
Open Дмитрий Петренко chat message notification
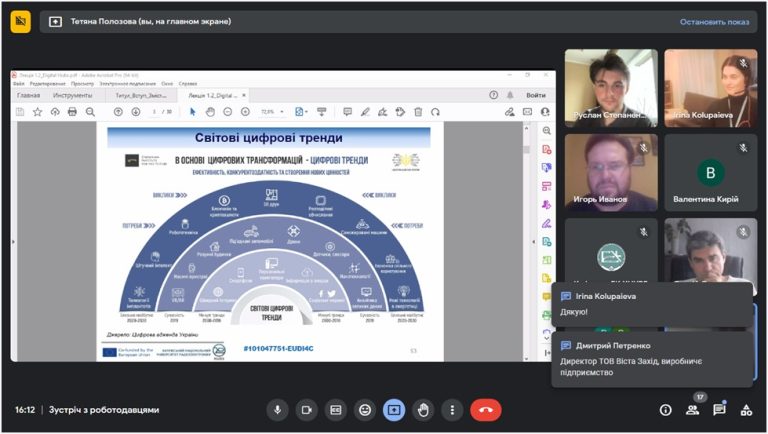tap(652, 360)
